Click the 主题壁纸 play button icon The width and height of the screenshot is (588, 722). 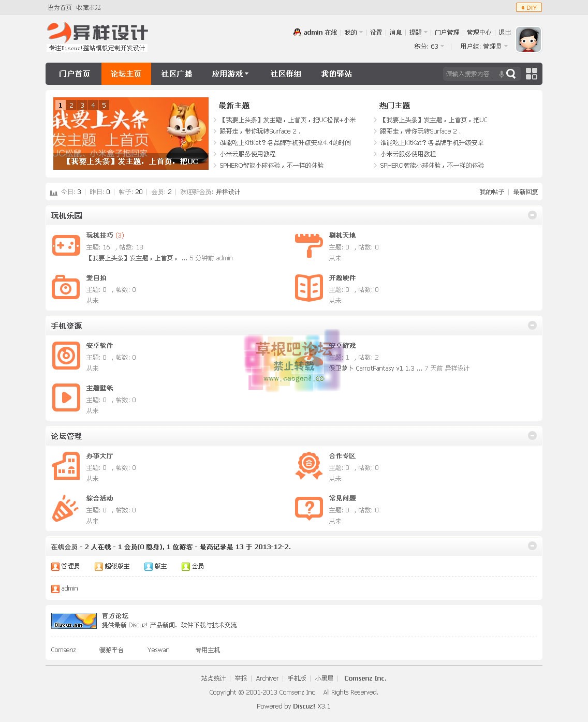[66, 397]
